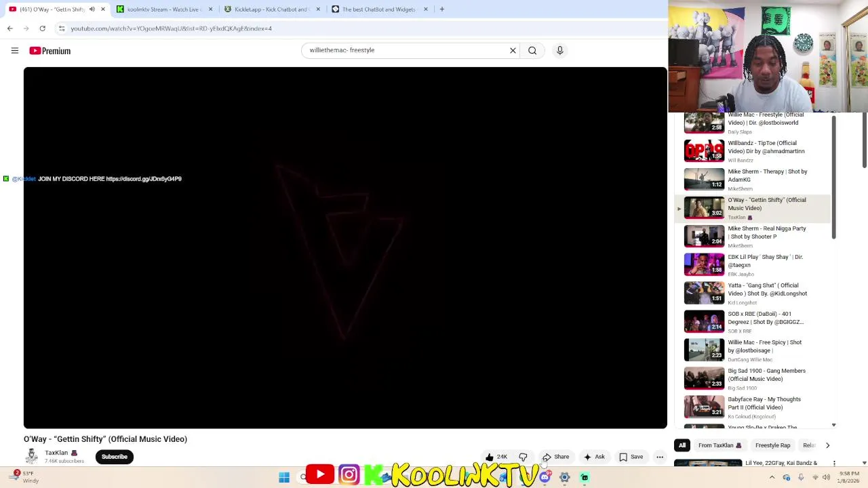
Task: Save the video to a playlist
Action: (631, 457)
